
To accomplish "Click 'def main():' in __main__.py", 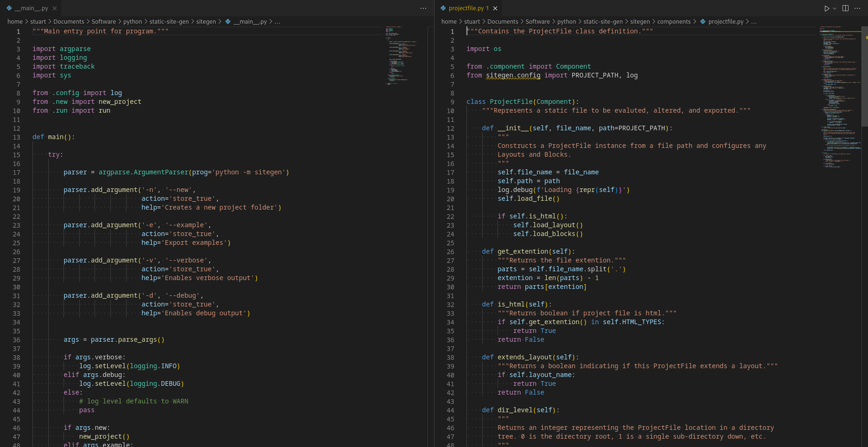I will (x=53, y=137).
